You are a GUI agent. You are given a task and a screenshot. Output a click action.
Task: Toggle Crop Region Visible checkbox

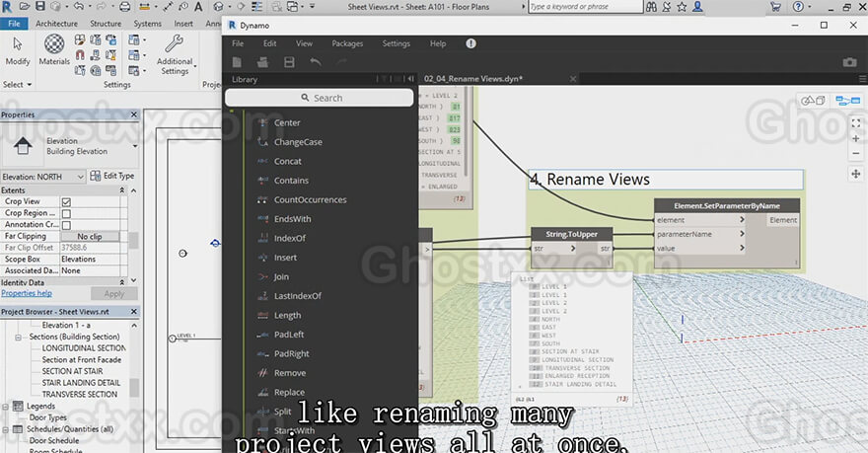click(x=66, y=214)
